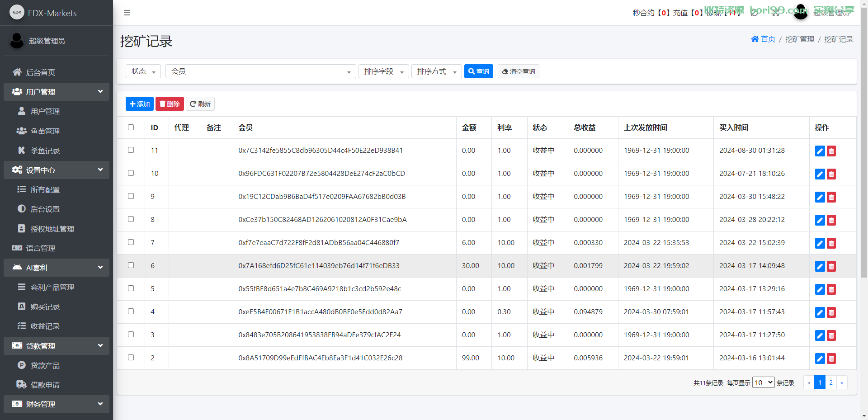Edit the mining record with ID 2
This screenshot has width=868, height=420.
(820, 359)
